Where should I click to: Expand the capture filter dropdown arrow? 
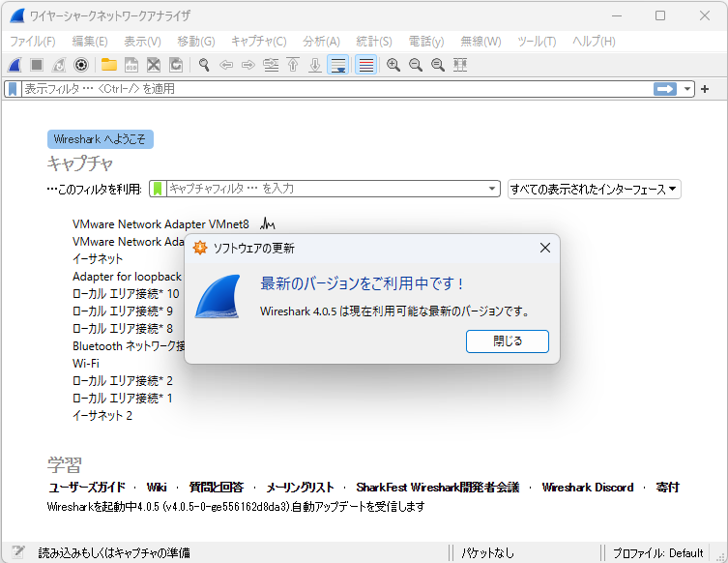492,189
